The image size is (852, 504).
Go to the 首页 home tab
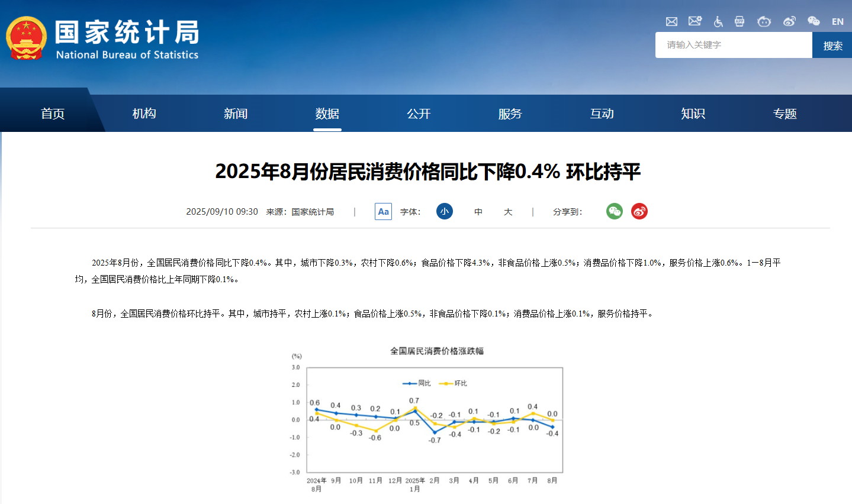(53, 114)
